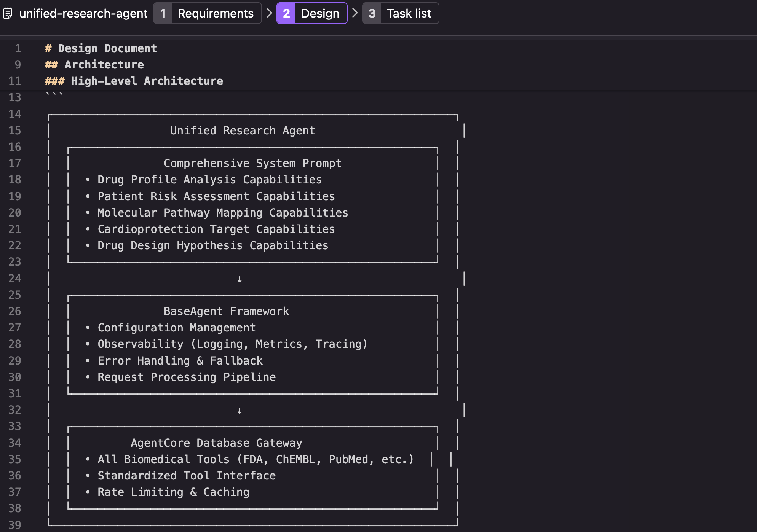Place cursor on 'Comprehensive System Prompt' line
This screenshot has width=757, height=532.
pyautogui.click(x=252, y=163)
